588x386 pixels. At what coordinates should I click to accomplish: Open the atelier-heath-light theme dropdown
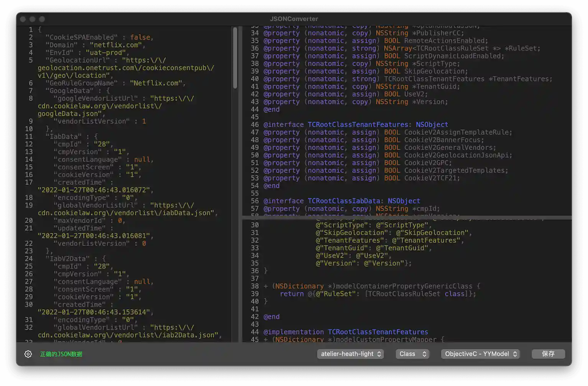tap(350, 354)
